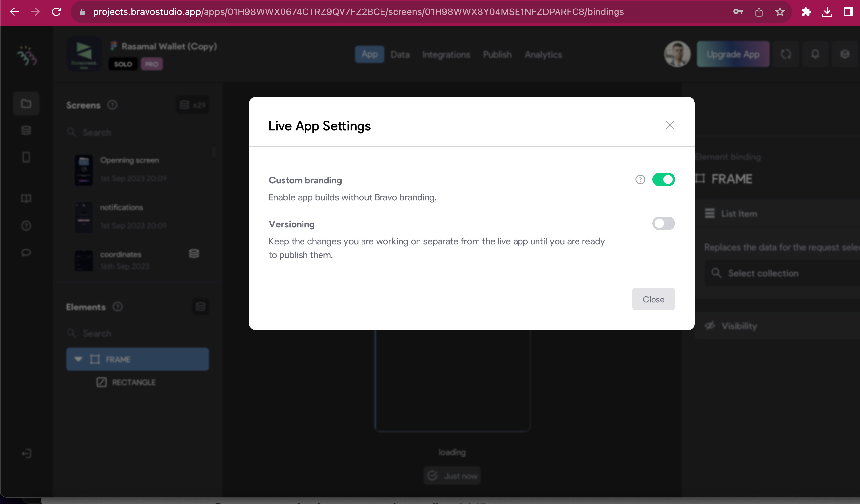Open the chat bubble icon in sidebar

pos(26,253)
